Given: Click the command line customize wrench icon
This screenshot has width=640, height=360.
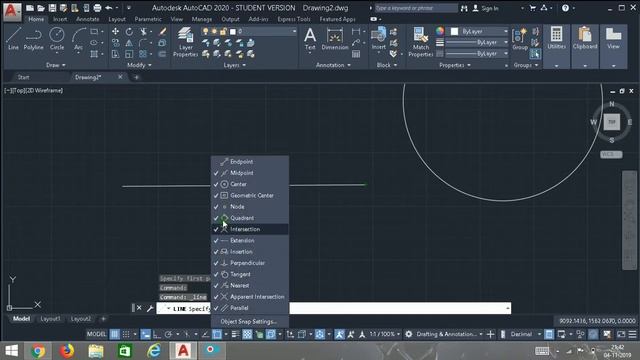Looking at the screenshot, I should click(x=150, y=309).
